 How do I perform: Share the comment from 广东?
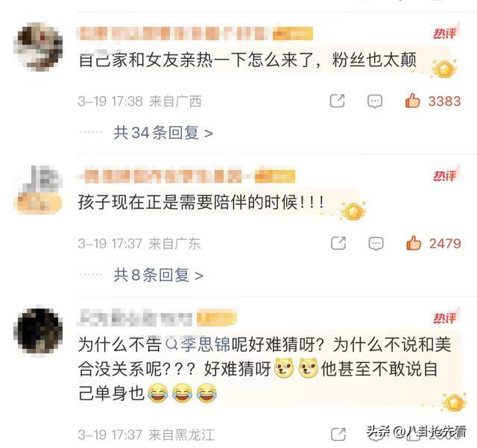coord(338,243)
